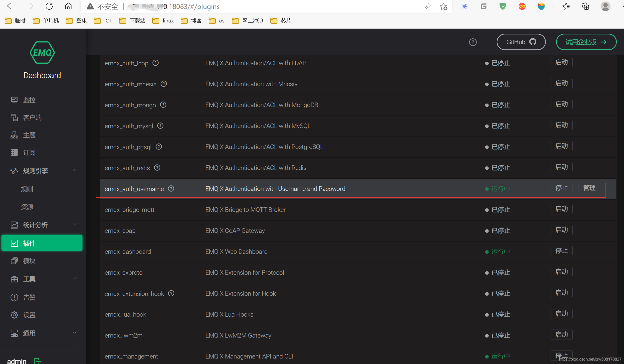Start the emqx_auth_ldap plugin
This screenshot has width=624, height=364.
[561, 62]
